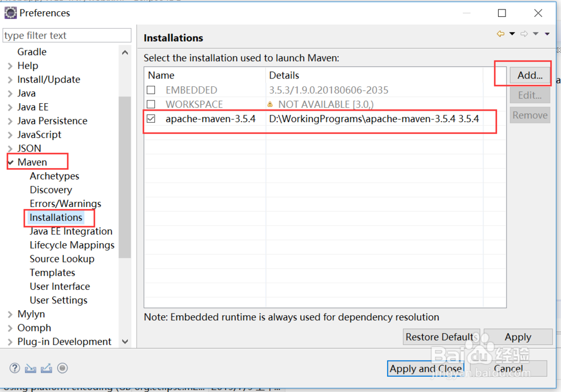
Task: Expand the JavaScript tree node
Action: (x=10, y=135)
